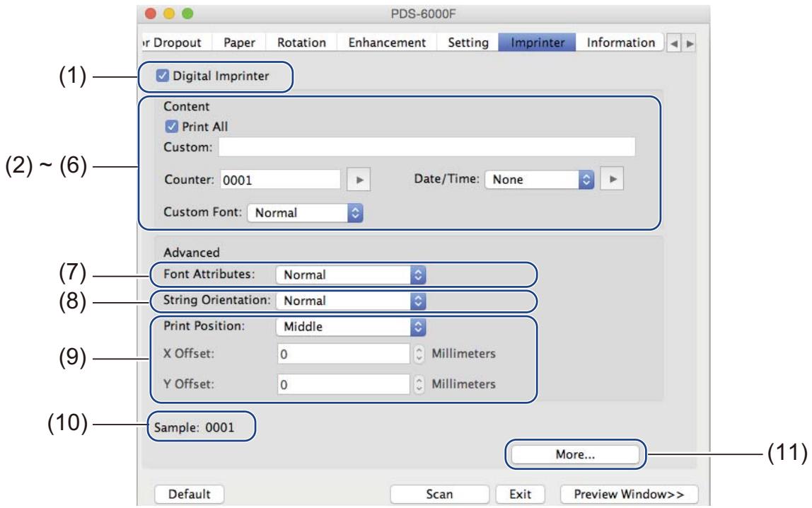Open the Font Attributes dropdown
812x508 pixels.
coord(351,275)
